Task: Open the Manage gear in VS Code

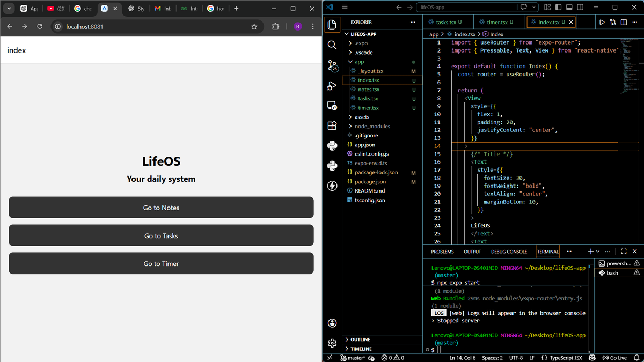Action: [x=332, y=343]
